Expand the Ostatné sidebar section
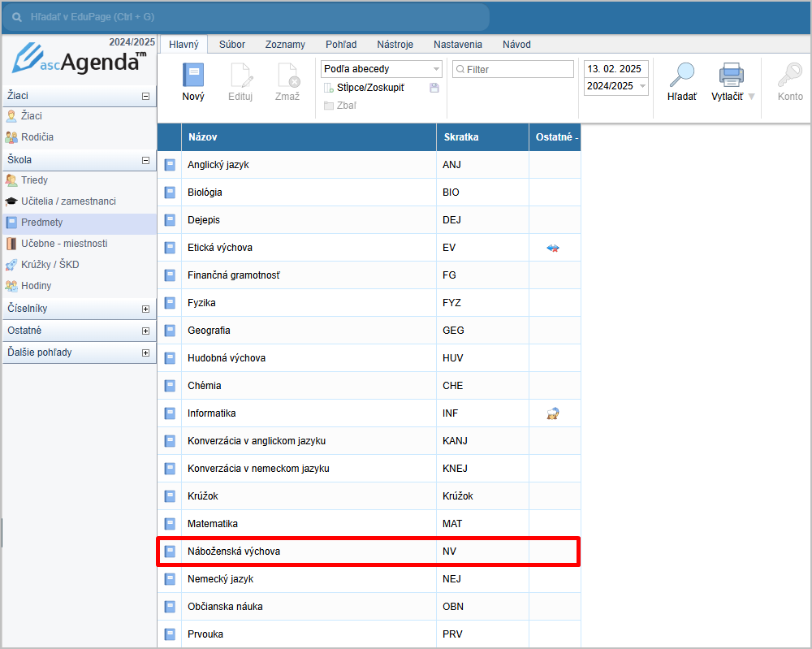This screenshot has height=649, width=812. point(145,331)
